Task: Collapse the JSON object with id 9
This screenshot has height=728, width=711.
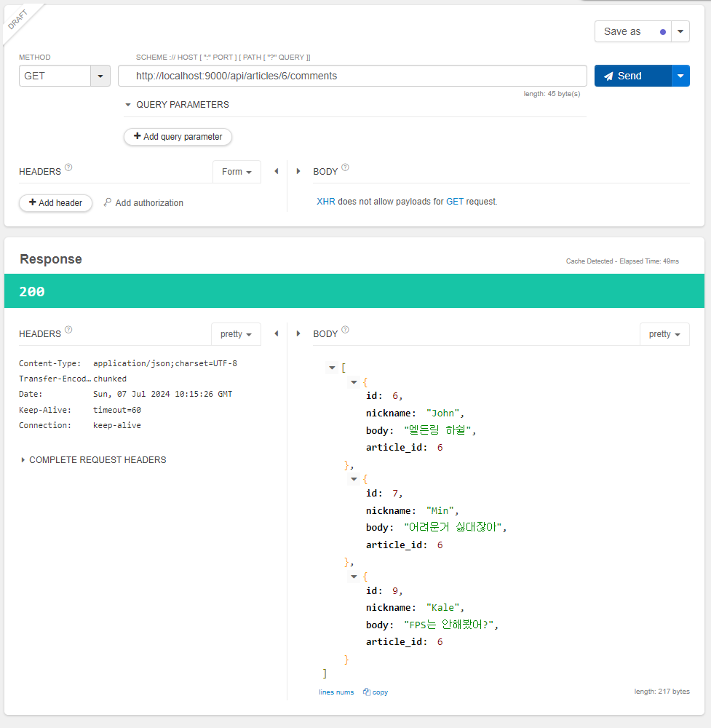Action: [x=354, y=577]
